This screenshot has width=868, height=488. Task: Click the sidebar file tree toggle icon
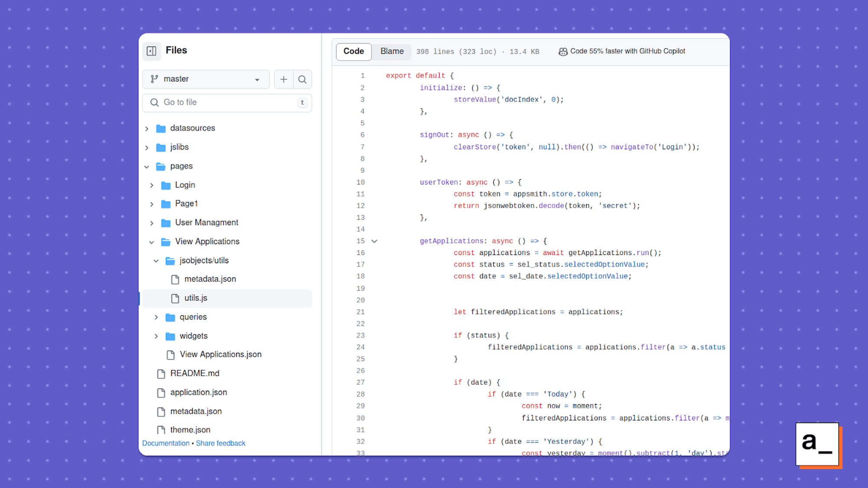tap(151, 50)
